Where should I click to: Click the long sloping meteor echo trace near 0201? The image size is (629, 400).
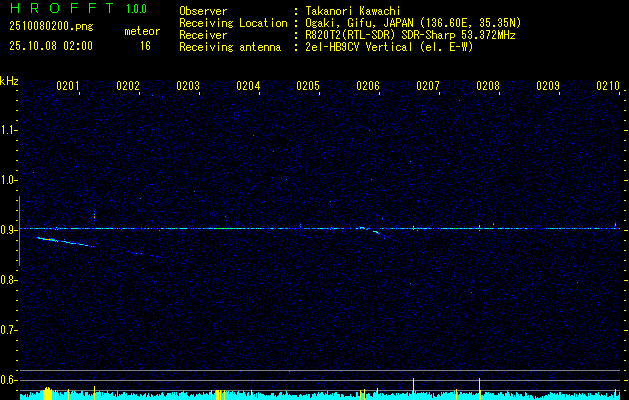[x=66, y=242]
